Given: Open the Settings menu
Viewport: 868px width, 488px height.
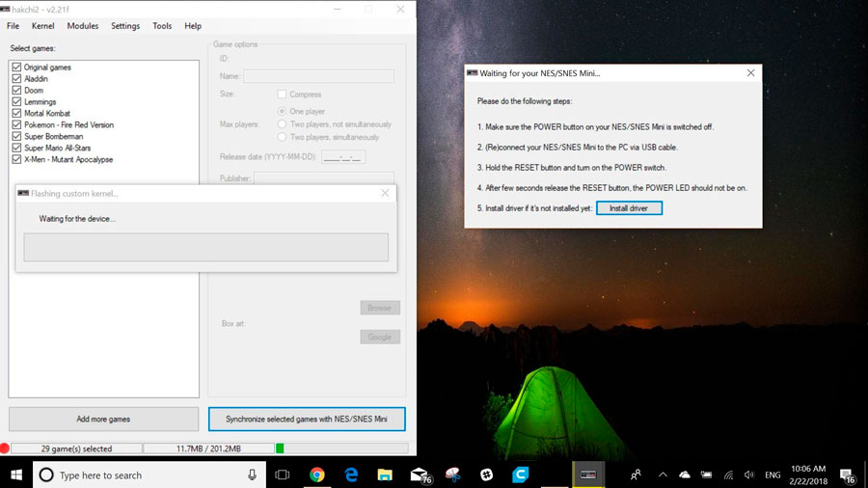Looking at the screenshot, I should (125, 26).
